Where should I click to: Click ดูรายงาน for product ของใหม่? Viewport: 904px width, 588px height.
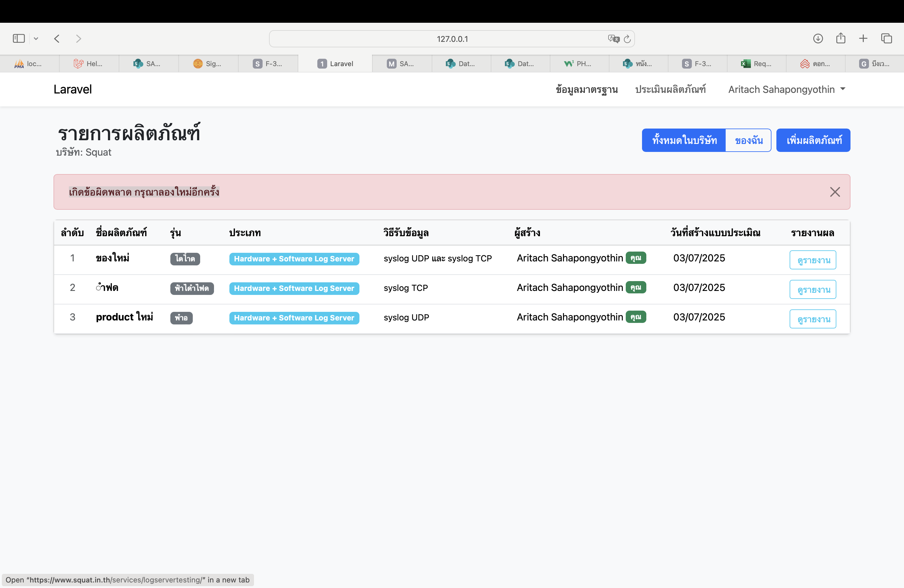pyautogui.click(x=812, y=260)
